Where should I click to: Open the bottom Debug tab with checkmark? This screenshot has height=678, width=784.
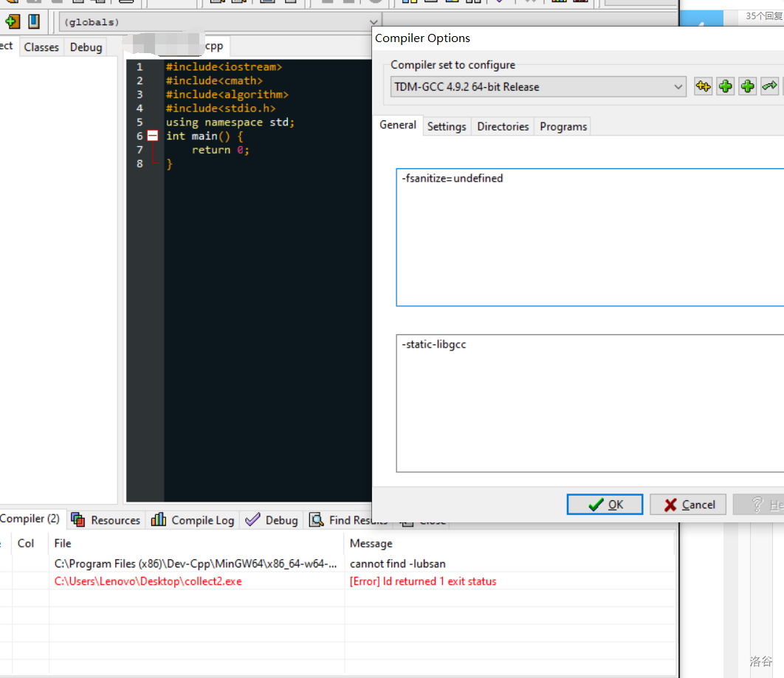pos(272,520)
